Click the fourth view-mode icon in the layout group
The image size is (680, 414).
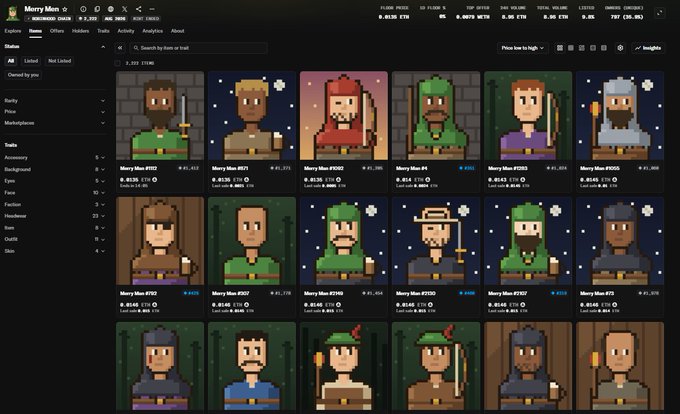tap(593, 48)
